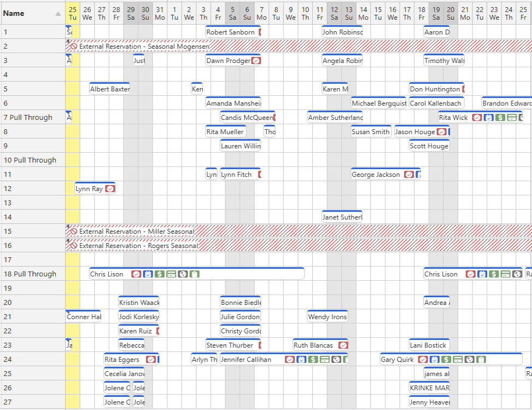Select Don Huntington's reservation
This screenshot has width=532, height=410.
pyautogui.click(x=437, y=89)
